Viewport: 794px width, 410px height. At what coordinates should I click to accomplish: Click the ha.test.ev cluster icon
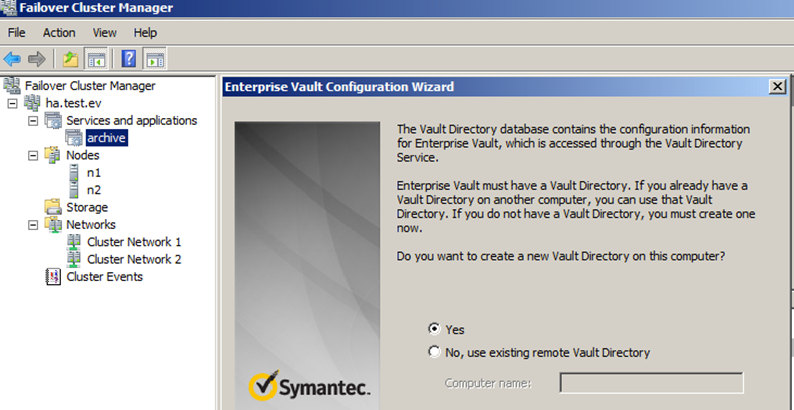pos(33,103)
